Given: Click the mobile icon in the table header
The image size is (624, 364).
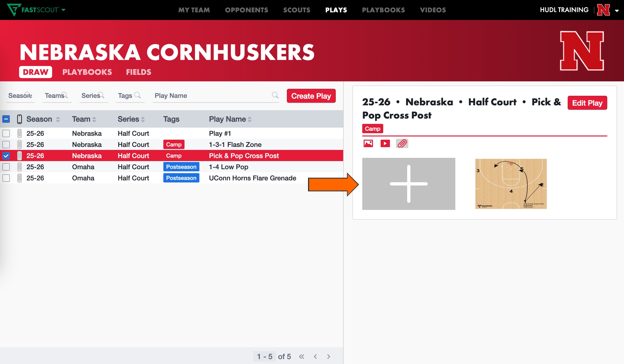Looking at the screenshot, I should tap(19, 119).
